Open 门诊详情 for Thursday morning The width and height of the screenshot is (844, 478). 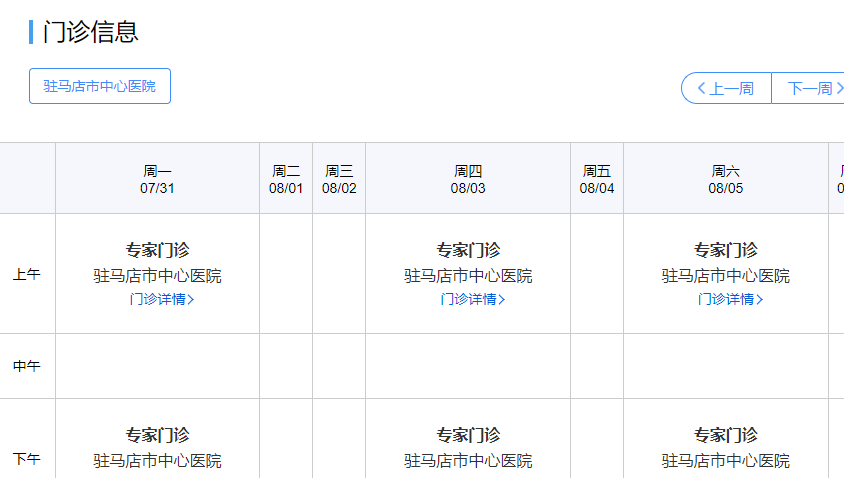tap(472, 299)
